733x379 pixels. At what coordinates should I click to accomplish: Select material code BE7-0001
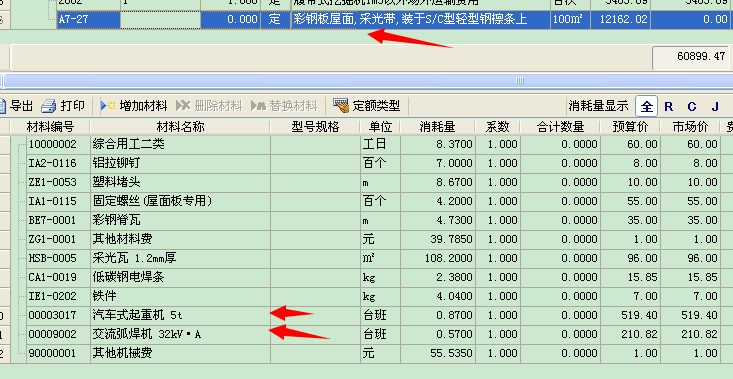(52, 220)
